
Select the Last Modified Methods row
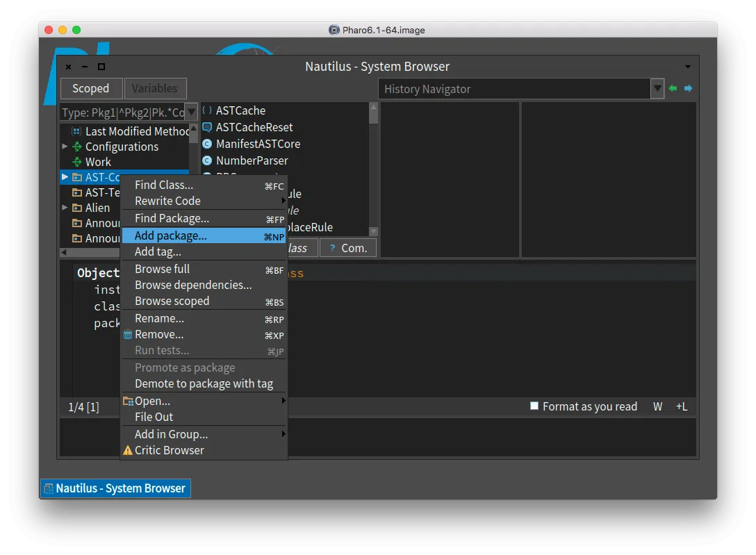(124, 131)
